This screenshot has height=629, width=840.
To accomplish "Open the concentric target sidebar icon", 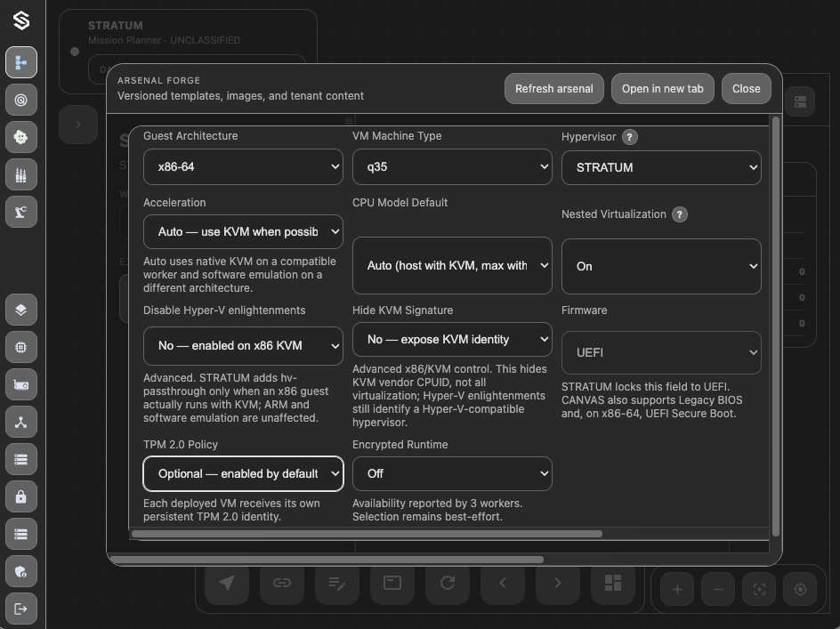I will pos(21,100).
